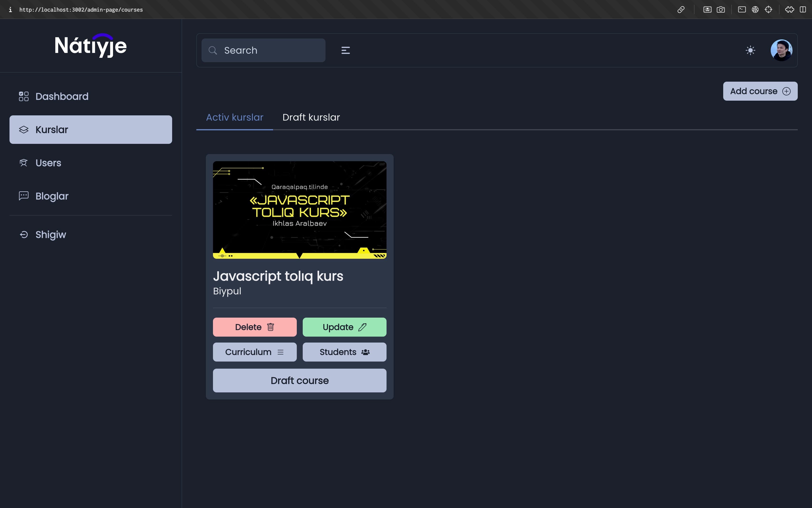Select the Dashboard icon in the sidebar

point(23,96)
